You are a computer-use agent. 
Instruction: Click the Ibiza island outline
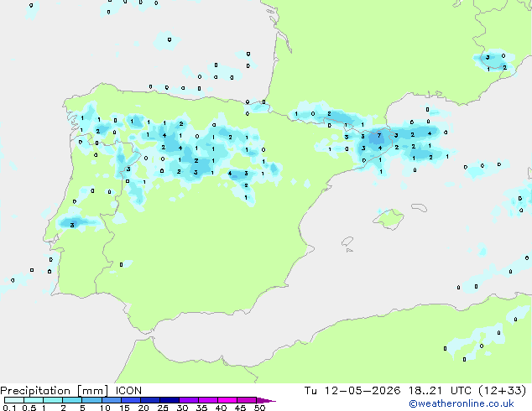click(347, 242)
